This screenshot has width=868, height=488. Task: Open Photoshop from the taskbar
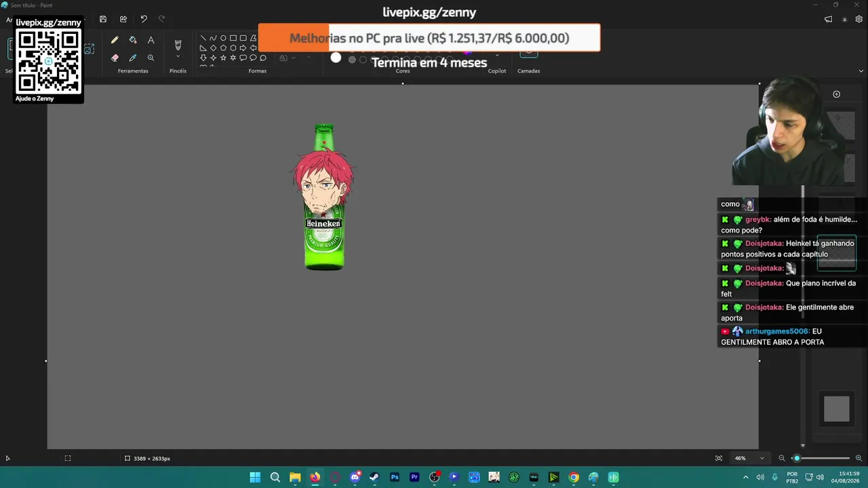coord(395,477)
